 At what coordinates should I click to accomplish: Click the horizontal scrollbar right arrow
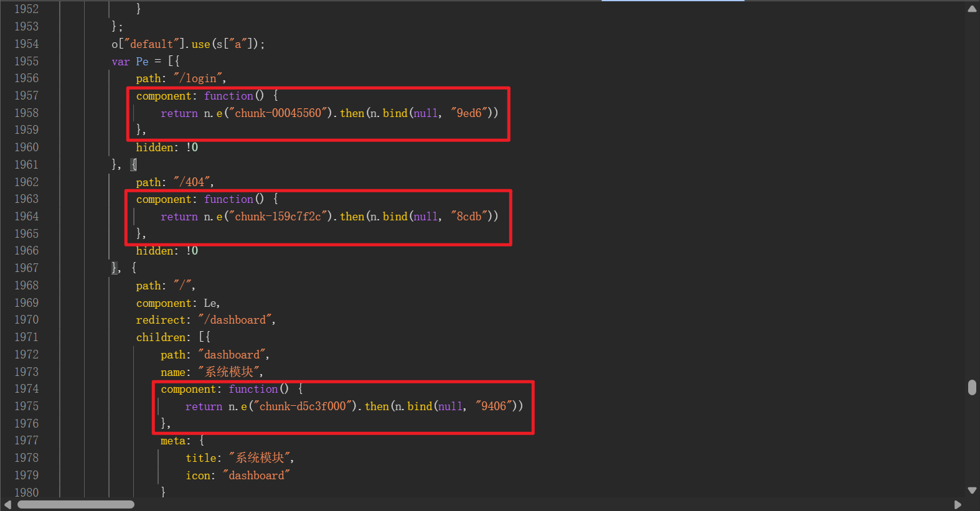[x=958, y=504]
